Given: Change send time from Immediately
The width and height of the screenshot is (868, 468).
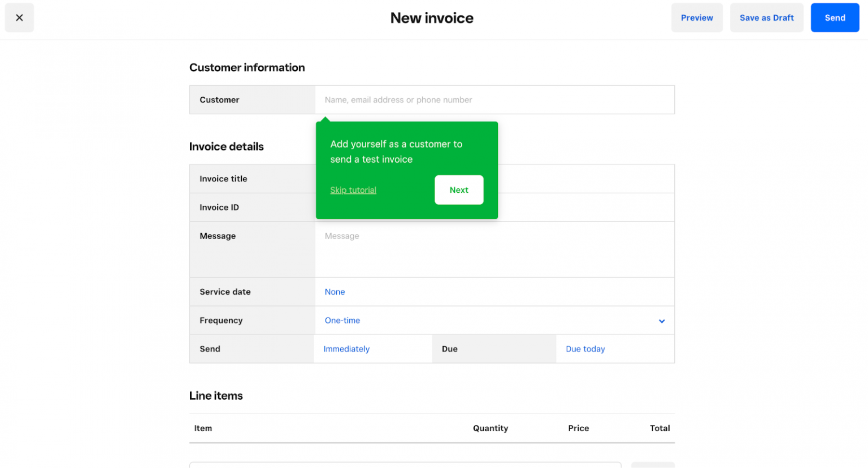Looking at the screenshot, I should tap(346, 349).
